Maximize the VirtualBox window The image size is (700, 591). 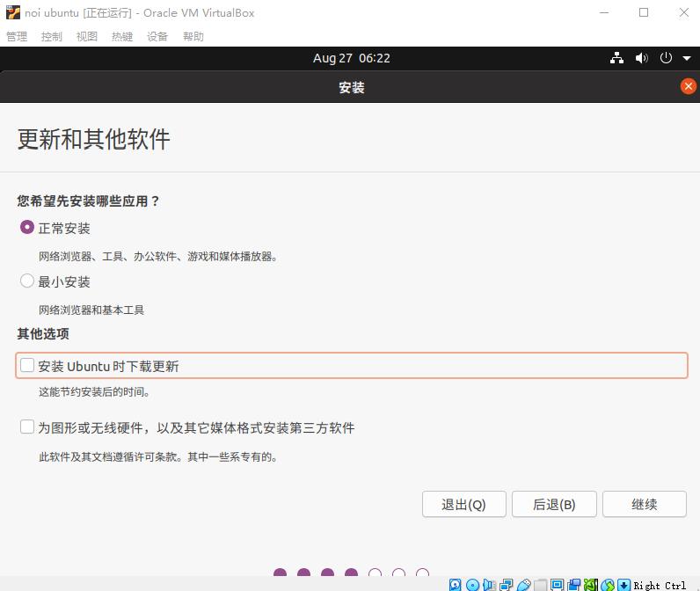(x=644, y=12)
